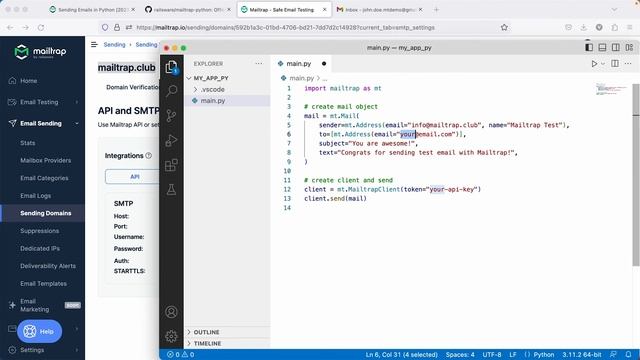Open VS Code Manage gear menu
This screenshot has width=640, height=360.
[x=171, y=336]
